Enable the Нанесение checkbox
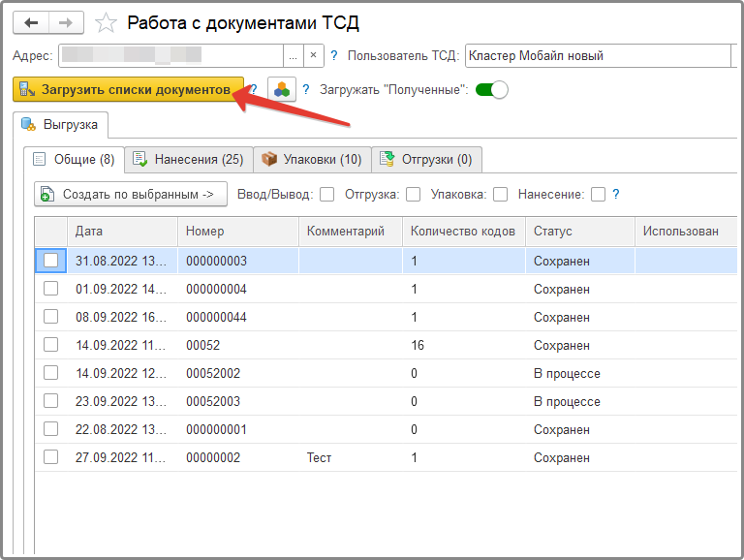Image resolution: width=744 pixels, height=560 pixels. [x=599, y=194]
